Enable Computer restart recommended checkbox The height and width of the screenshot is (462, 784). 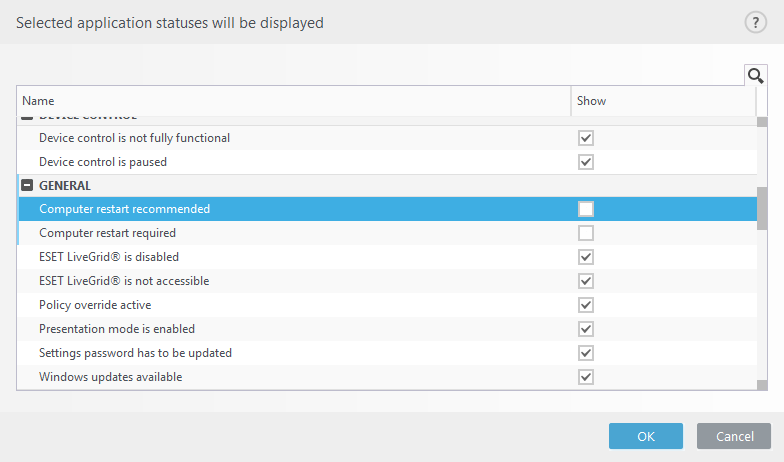(x=586, y=209)
